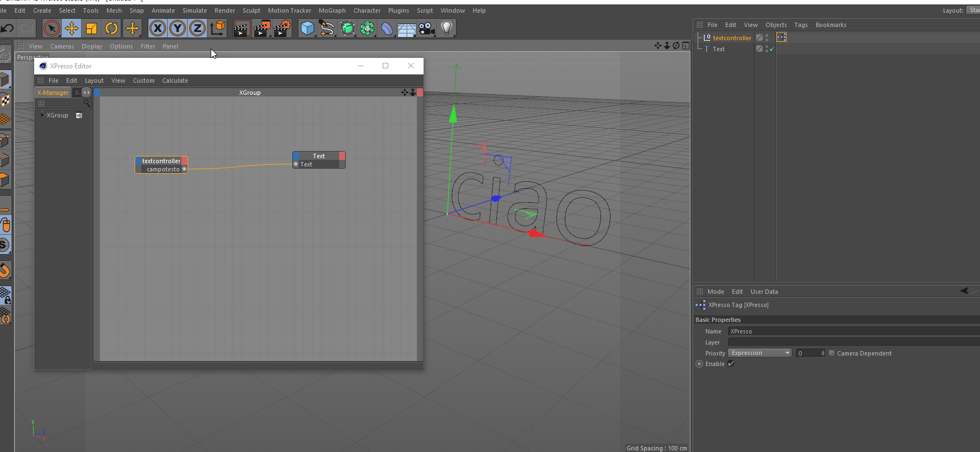The image size is (980, 452).
Task: Select the Rotate tool
Action: tap(111, 28)
